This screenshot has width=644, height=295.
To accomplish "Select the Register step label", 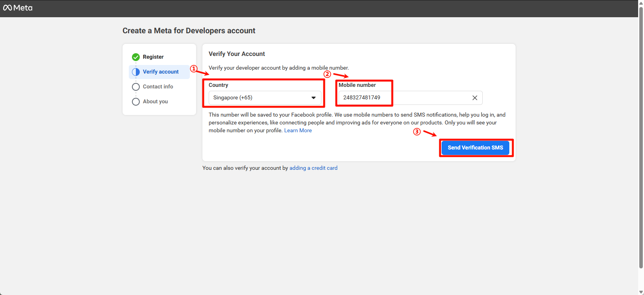I will point(153,57).
